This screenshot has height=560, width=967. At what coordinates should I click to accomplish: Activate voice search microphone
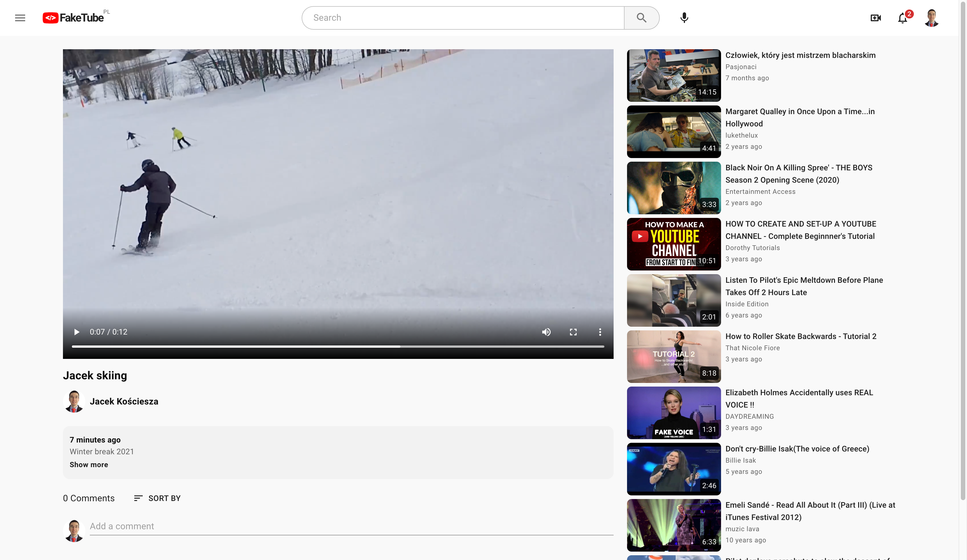pyautogui.click(x=684, y=18)
